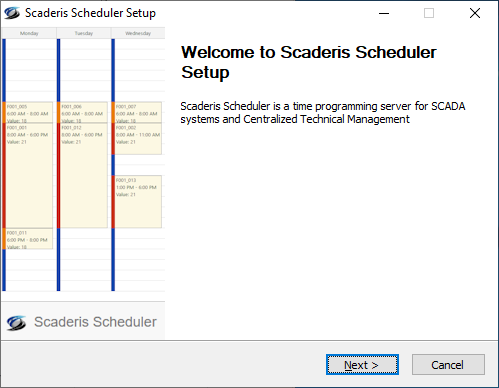Viewport: 499px width, 388px height.
Task: Click the F001_011 6:00 PM - 8:00 PM block
Action: point(29,239)
